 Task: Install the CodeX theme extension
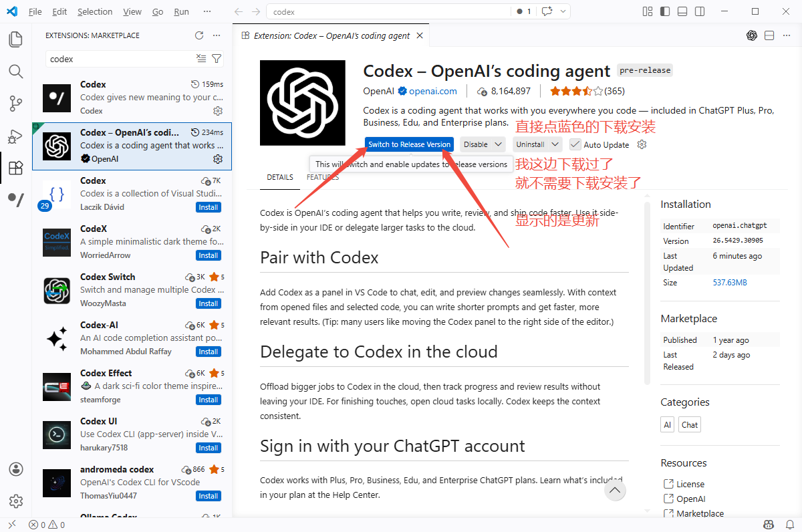[209, 255]
